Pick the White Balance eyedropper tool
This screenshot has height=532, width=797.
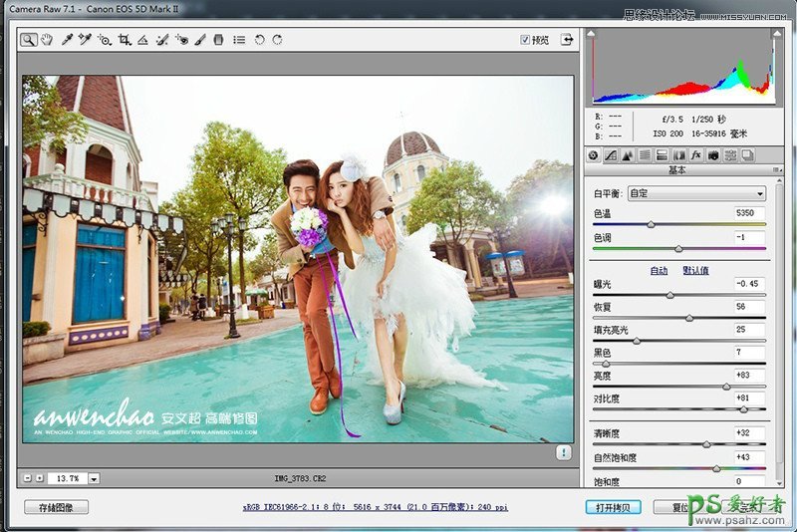coord(67,40)
